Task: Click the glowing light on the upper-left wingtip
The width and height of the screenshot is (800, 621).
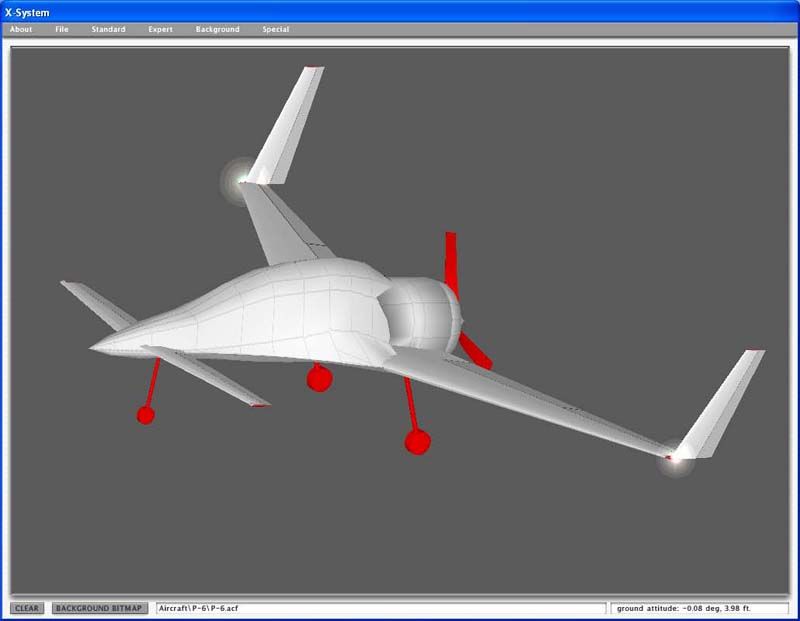Action: pyautogui.click(x=240, y=180)
